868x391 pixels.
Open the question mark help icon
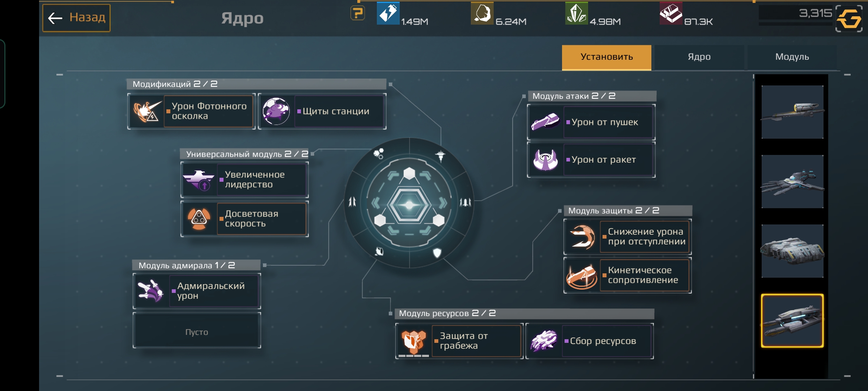[357, 13]
